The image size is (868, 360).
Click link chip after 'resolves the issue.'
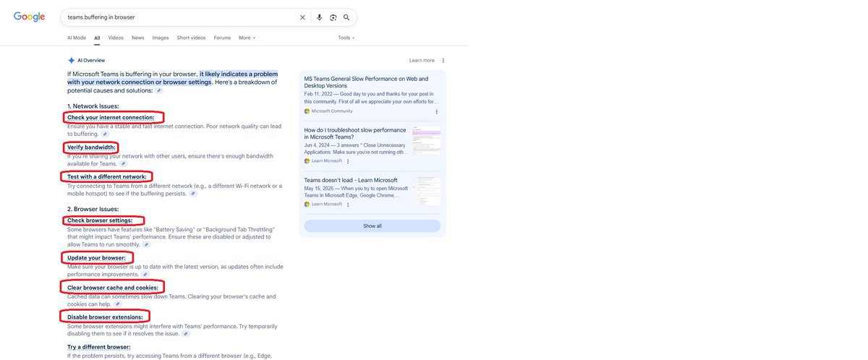(186, 334)
